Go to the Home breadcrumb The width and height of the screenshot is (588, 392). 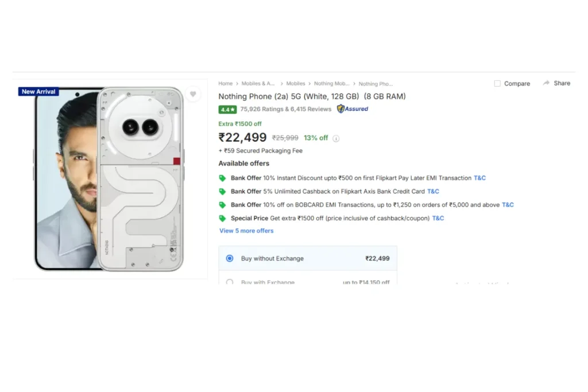[225, 84]
